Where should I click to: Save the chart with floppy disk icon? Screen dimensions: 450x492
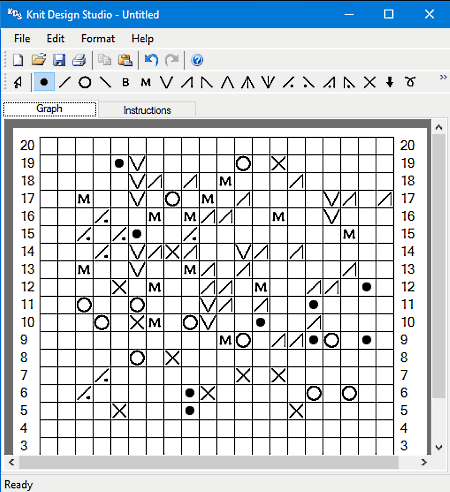pos(59,60)
